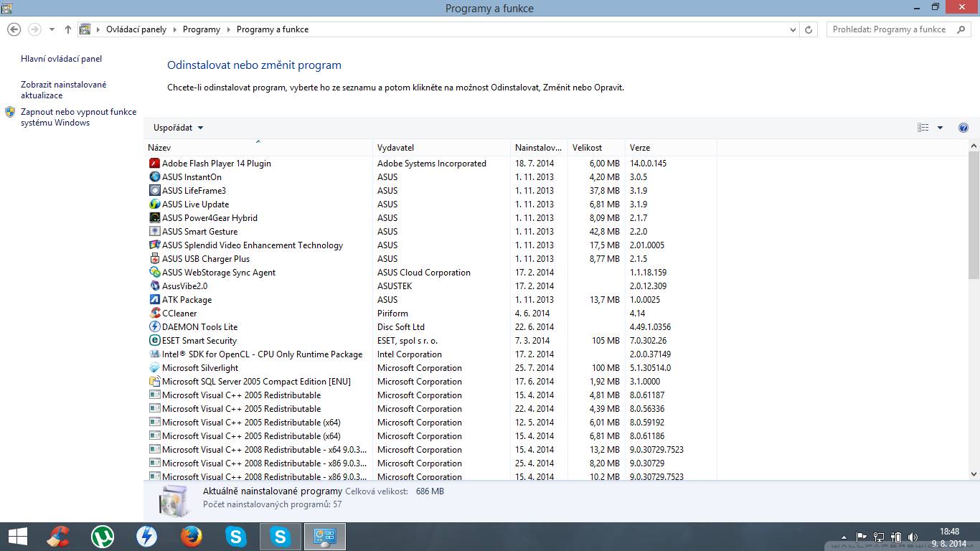Image resolution: width=980 pixels, height=551 pixels.
Task: Click the Adobe Flash Player 14 Plugin icon
Action: (x=154, y=164)
